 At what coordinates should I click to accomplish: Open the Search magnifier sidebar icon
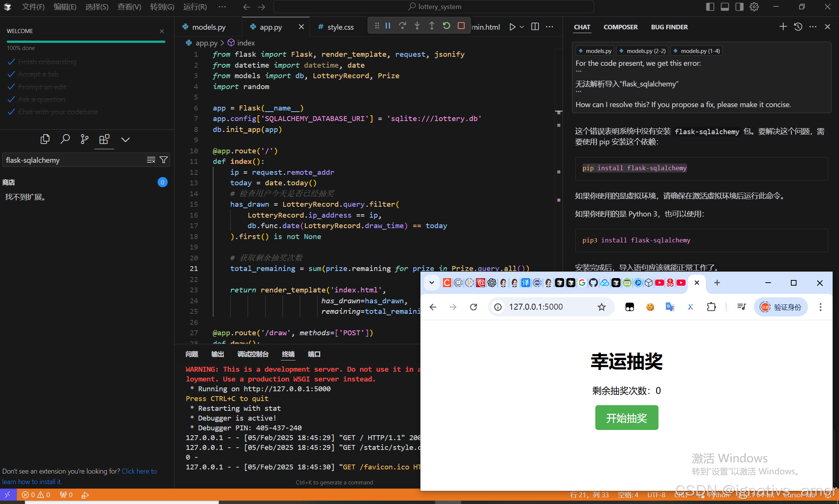pos(65,139)
